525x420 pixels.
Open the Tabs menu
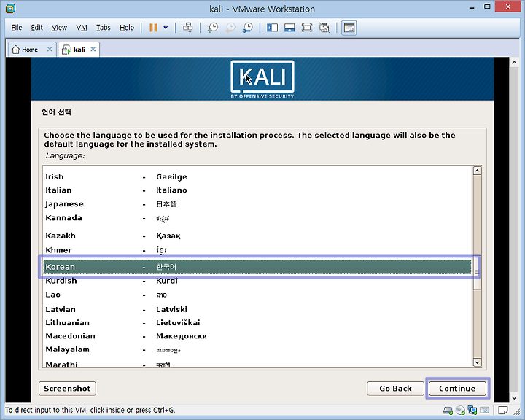point(103,28)
